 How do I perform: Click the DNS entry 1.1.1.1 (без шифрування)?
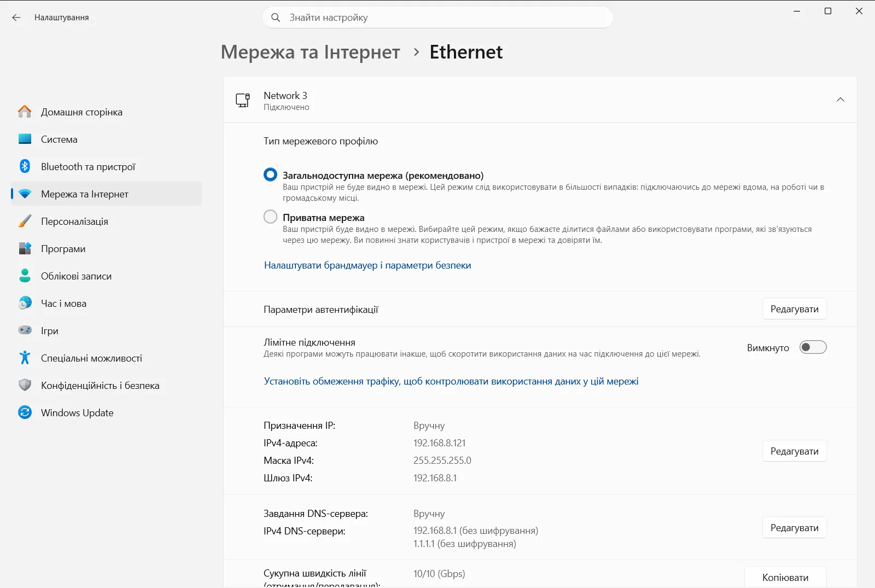click(x=465, y=544)
